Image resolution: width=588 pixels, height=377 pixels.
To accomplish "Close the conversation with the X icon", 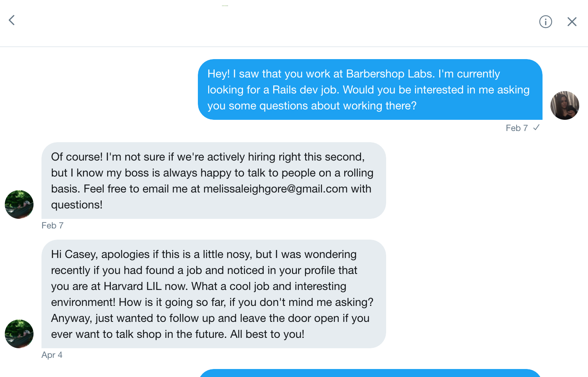I will [x=572, y=22].
